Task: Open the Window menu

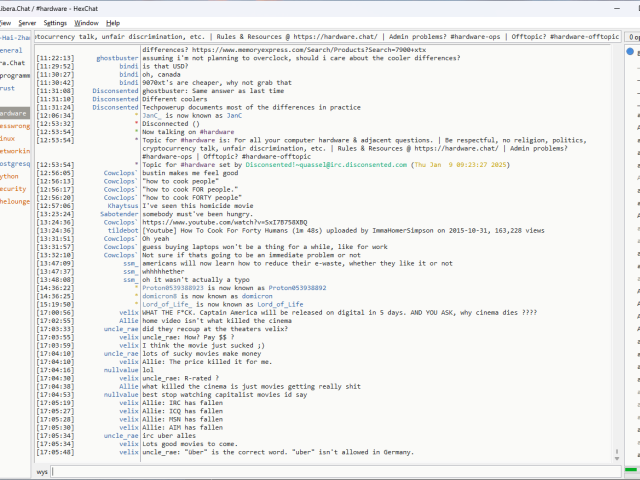Action: [x=87, y=22]
